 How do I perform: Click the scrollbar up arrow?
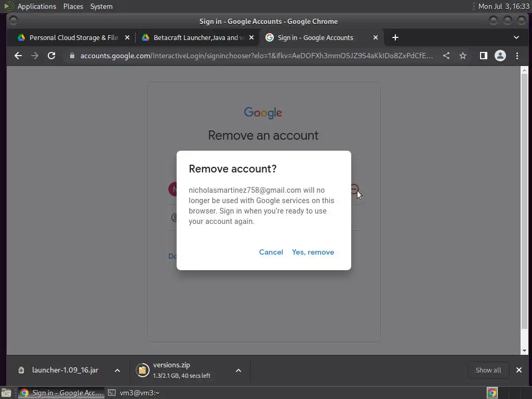[524, 70]
